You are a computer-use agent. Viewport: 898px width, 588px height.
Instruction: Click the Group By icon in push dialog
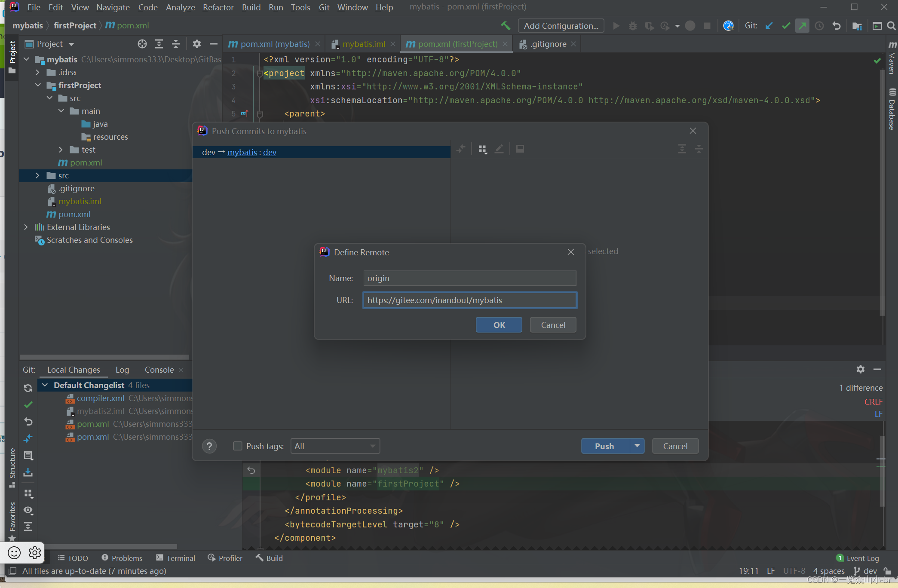pyautogui.click(x=482, y=149)
